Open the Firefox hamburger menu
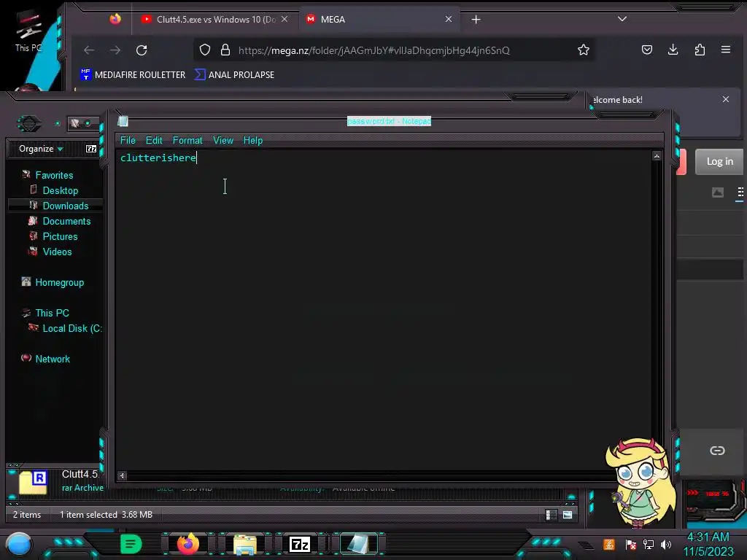This screenshot has height=560, width=747. (x=726, y=50)
